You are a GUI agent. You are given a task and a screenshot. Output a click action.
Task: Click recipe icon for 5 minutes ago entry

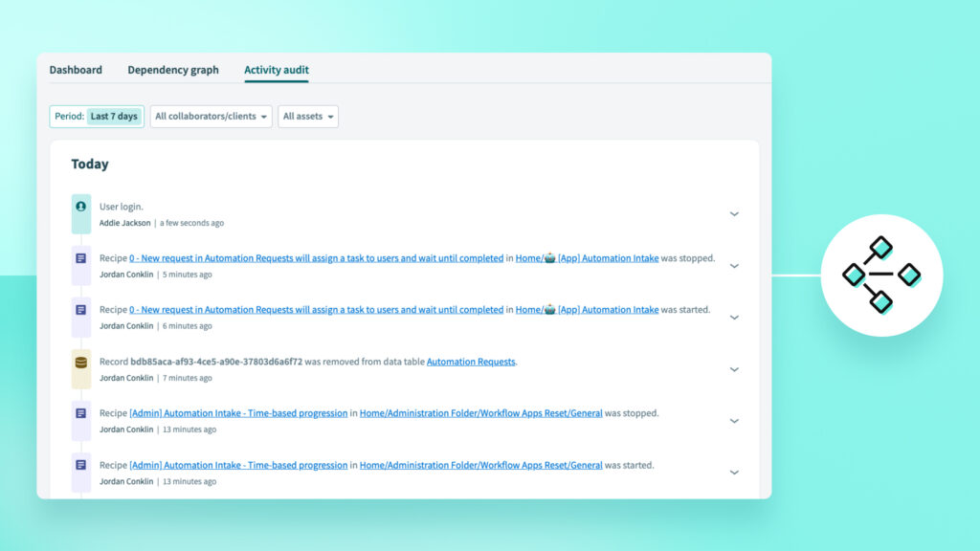click(81, 258)
